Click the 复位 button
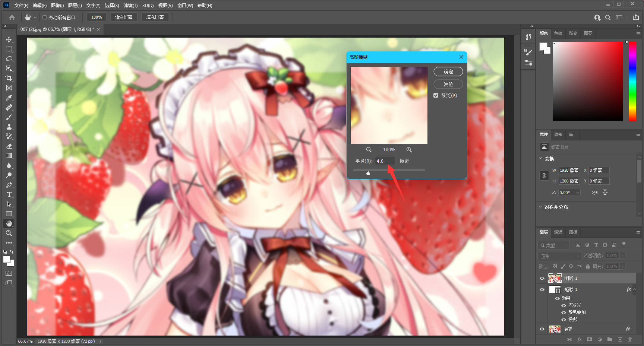The height and width of the screenshot is (346, 644). 448,84
